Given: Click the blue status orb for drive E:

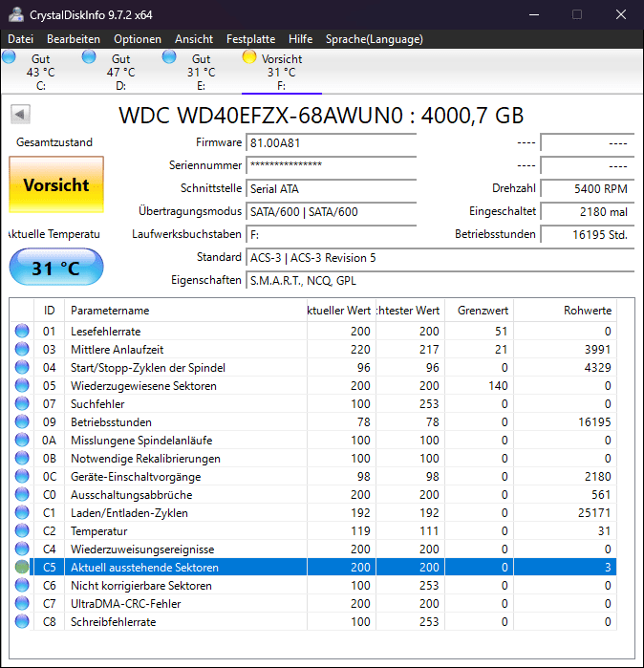Looking at the screenshot, I should [169, 56].
